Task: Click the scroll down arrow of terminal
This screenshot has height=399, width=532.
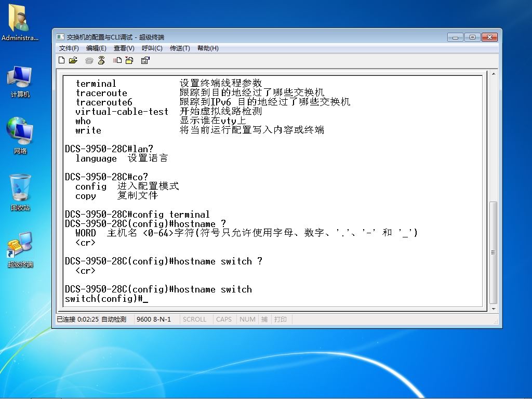Action: (494, 309)
